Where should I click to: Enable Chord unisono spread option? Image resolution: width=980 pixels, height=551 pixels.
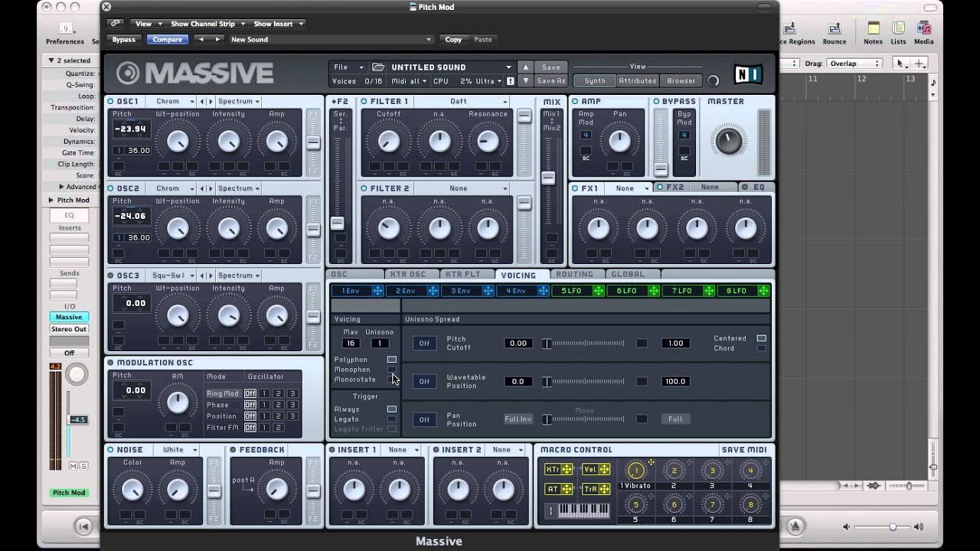coord(761,348)
